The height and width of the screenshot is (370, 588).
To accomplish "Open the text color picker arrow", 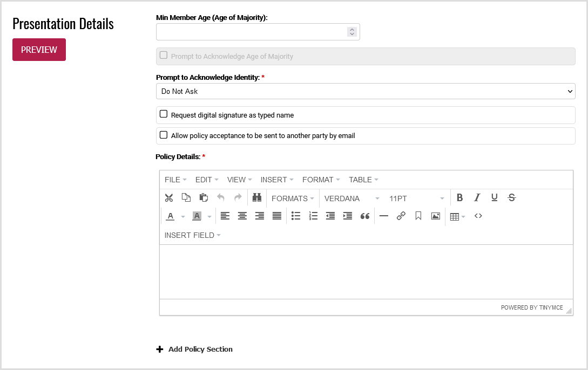I will click(x=183, y=217).
